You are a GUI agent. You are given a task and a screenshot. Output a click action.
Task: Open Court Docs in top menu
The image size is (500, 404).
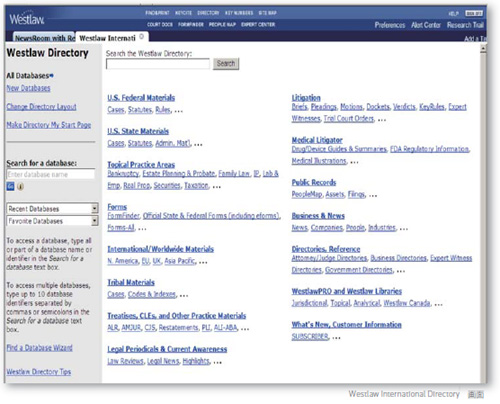pos(160,24)
